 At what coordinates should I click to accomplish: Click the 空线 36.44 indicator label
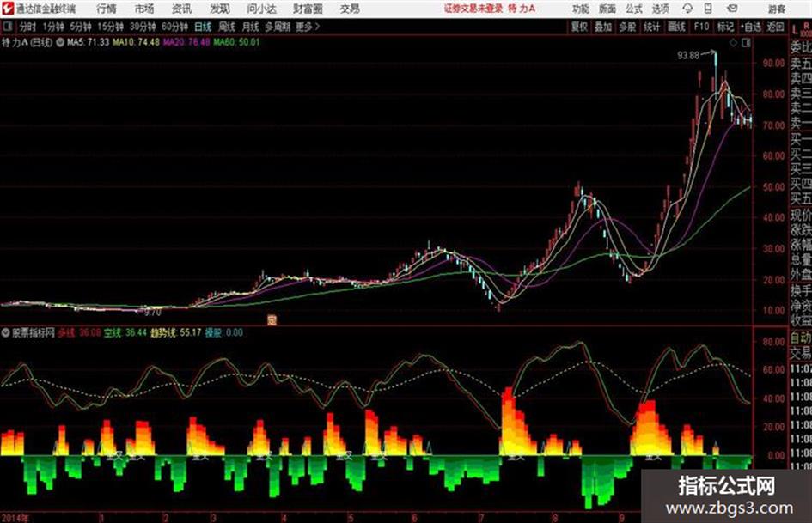[125, 333]
